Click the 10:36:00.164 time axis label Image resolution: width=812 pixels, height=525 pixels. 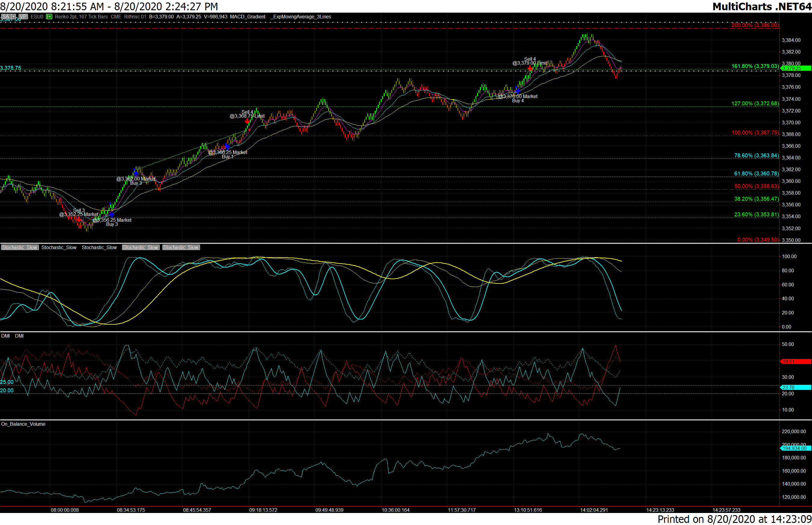pos(395,510)
